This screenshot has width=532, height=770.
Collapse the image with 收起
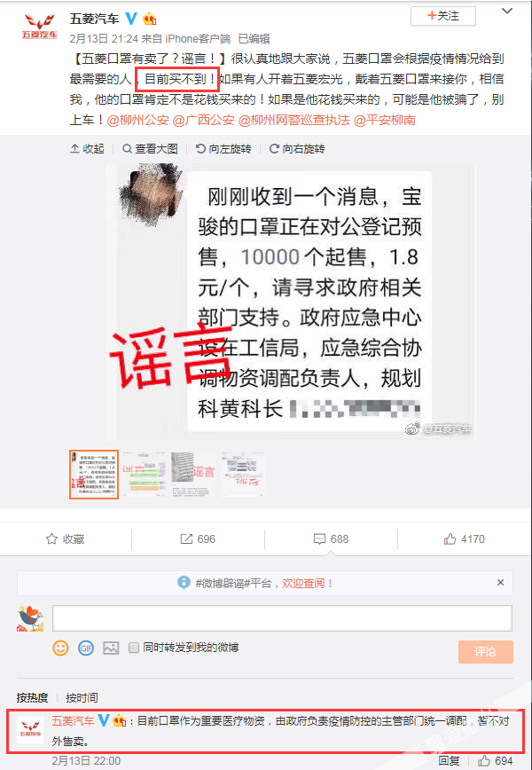(88, 149)
